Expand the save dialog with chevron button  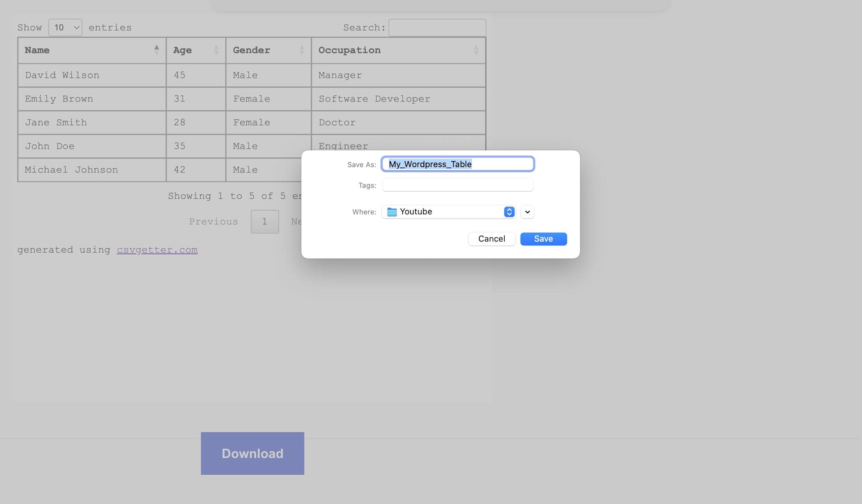[x=527, y=212]
